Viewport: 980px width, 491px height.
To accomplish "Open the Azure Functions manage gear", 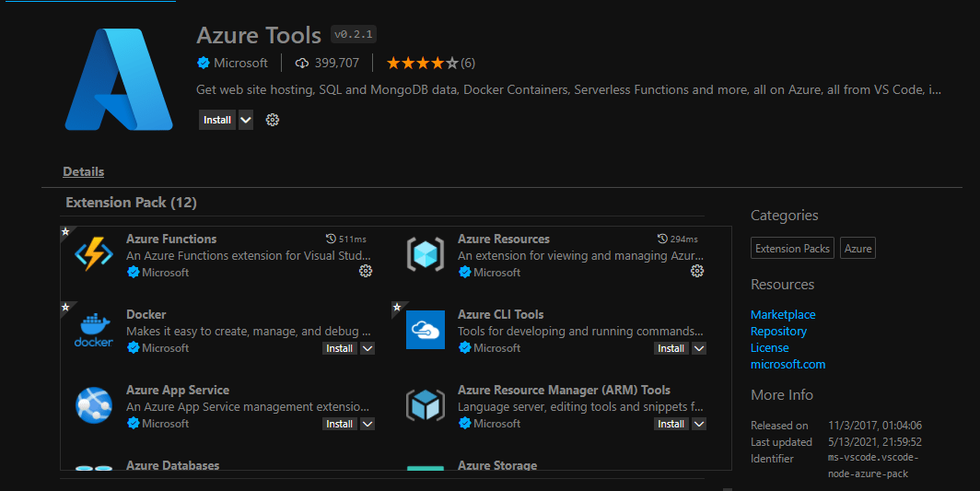I will click(x=366, y=271).
